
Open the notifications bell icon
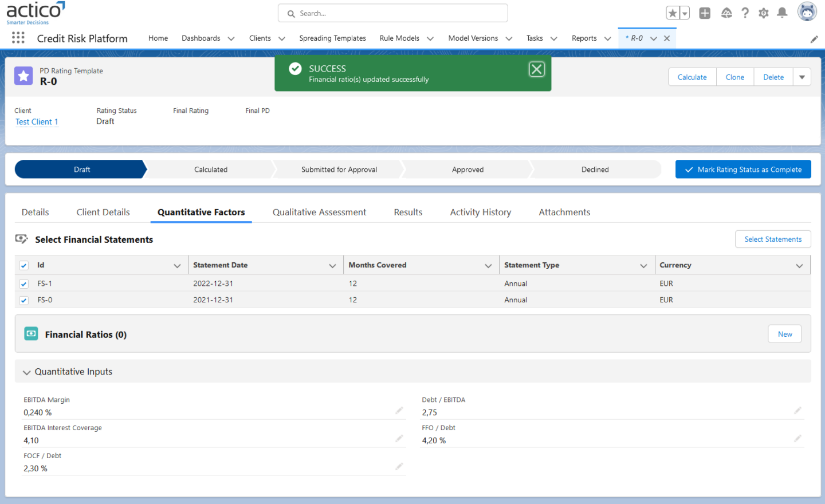tap(781, 13)
